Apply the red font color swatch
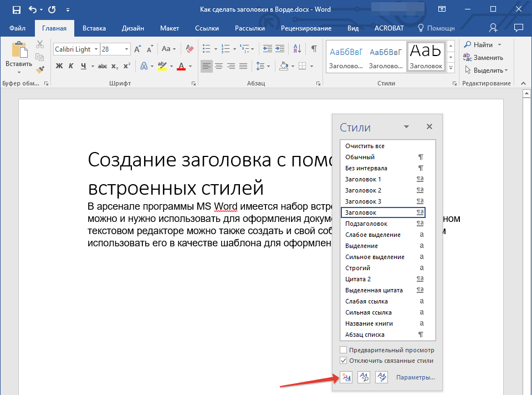Image resolution: width=532 pixels, height=395 pixels. tap(181, 66)
